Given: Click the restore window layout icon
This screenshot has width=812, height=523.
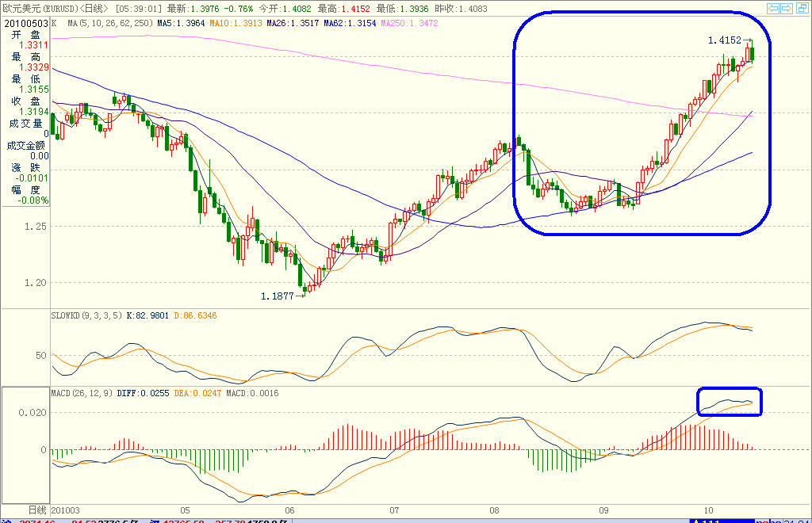Looking at the screenshot, I should tap(801, 8).
